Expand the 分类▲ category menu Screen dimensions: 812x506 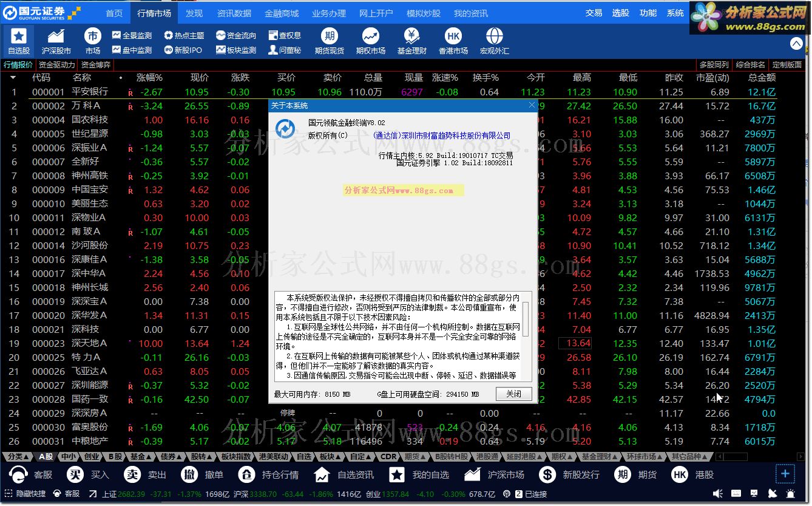[17, 457]
